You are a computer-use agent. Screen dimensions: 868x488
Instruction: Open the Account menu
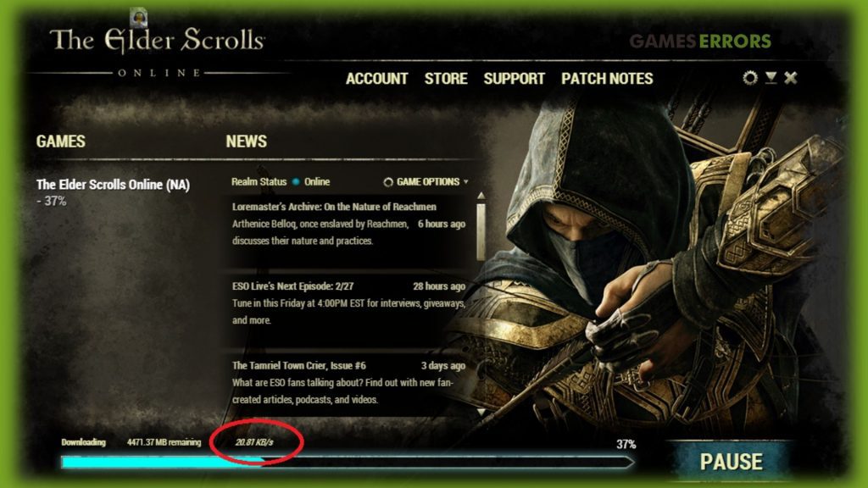tap(377, 79)
